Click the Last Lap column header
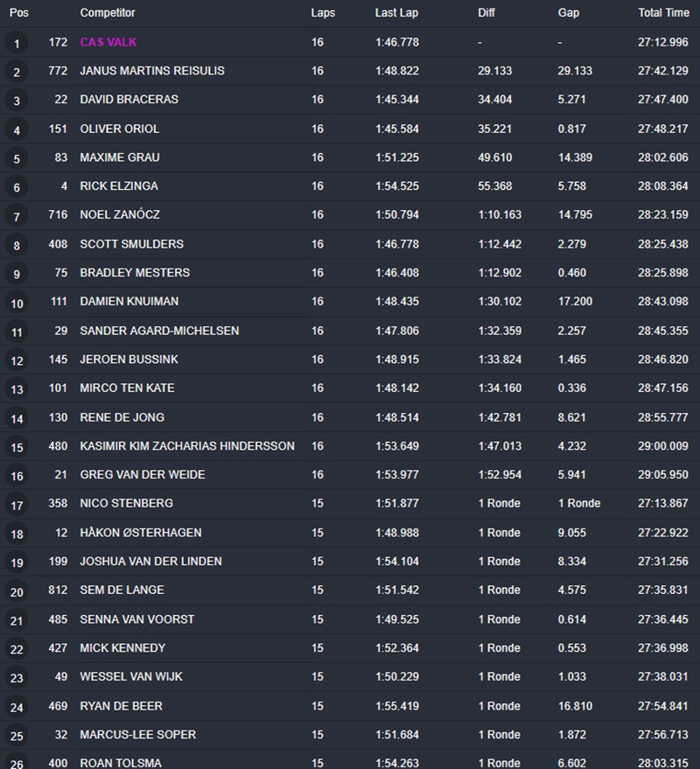 (395, 13)
